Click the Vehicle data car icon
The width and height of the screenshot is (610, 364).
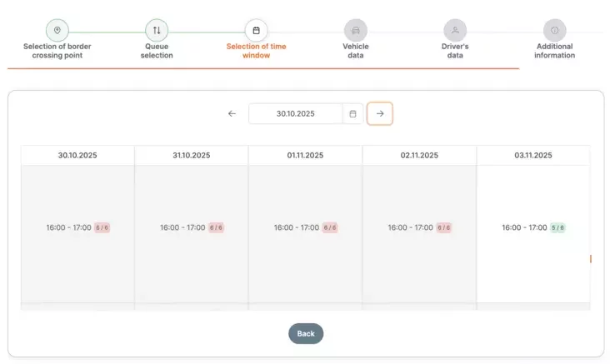click(x=355, y=31)
